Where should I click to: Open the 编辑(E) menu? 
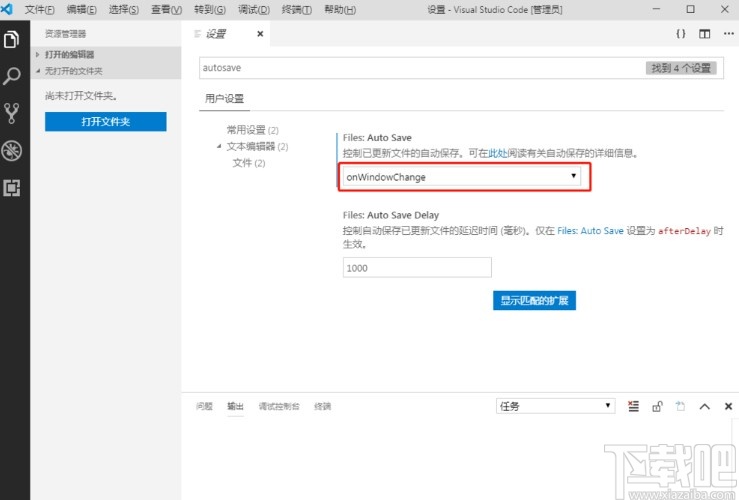[x=82, y=9]
